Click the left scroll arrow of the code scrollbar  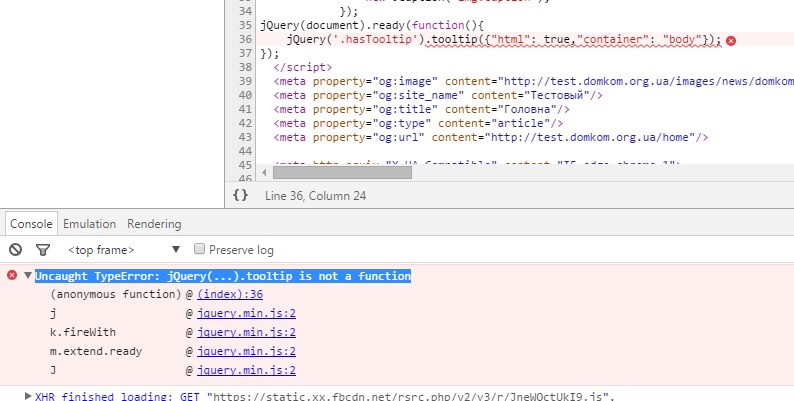click(x=263, y=172)
